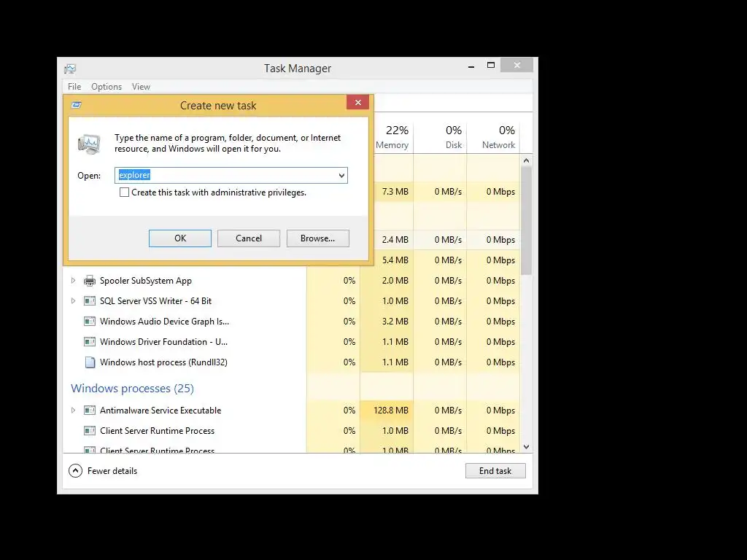Click the scrollbar down arrow

[x=526, y=447]
